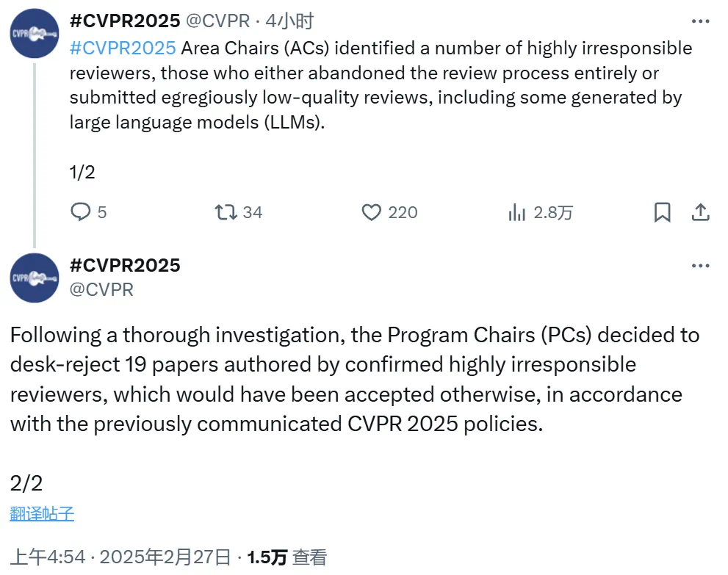
Task: Click the @CVPR handle on the first tweet
Action: 218,21
